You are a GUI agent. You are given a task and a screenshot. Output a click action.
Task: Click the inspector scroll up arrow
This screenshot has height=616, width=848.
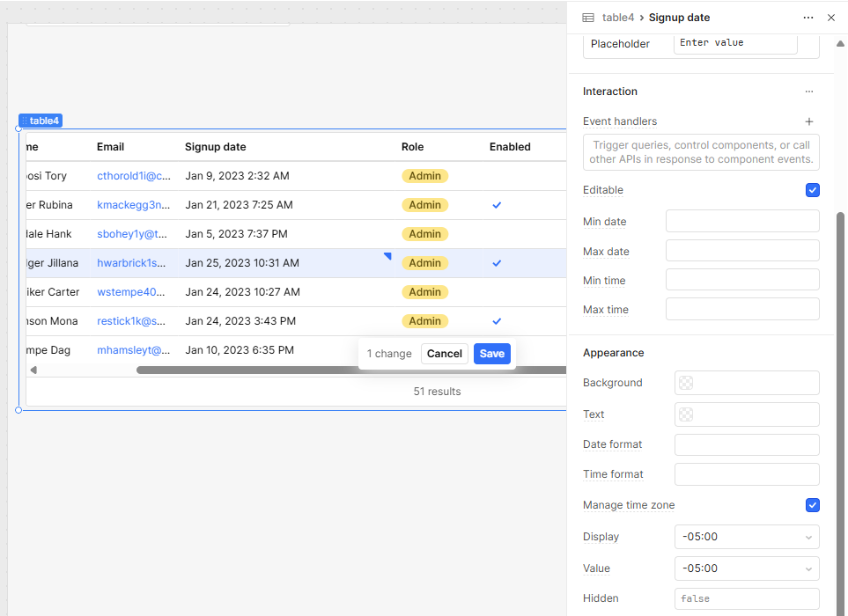[x=840, y=43]
